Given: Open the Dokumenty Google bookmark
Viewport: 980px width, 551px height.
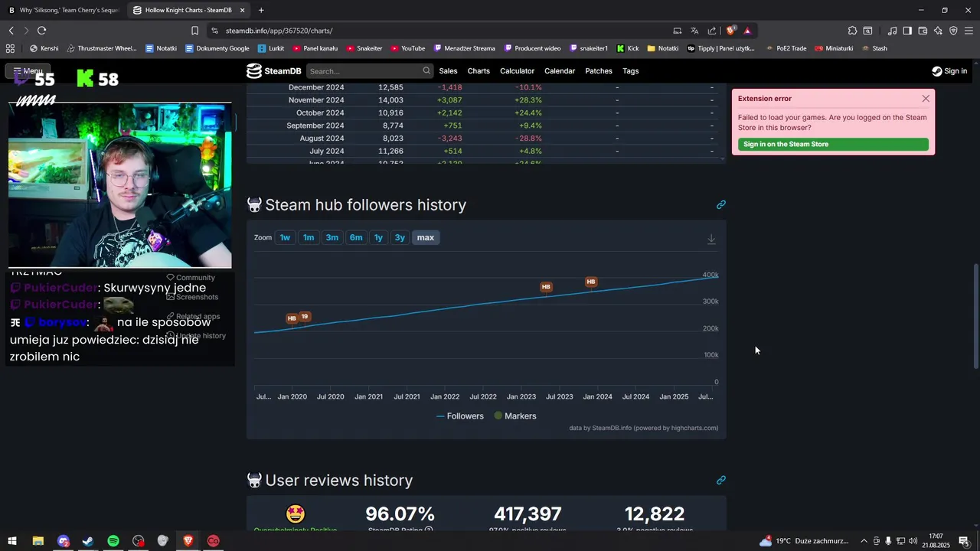Looking at the screenshot, I should click(x=217, y=48).
